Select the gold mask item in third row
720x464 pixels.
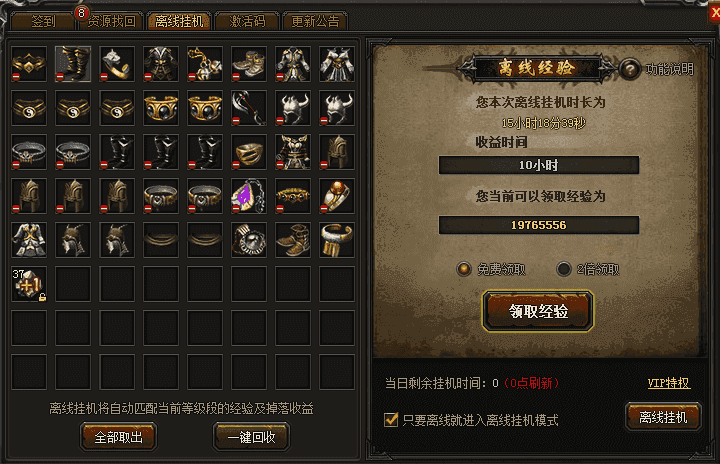(248, 152)
